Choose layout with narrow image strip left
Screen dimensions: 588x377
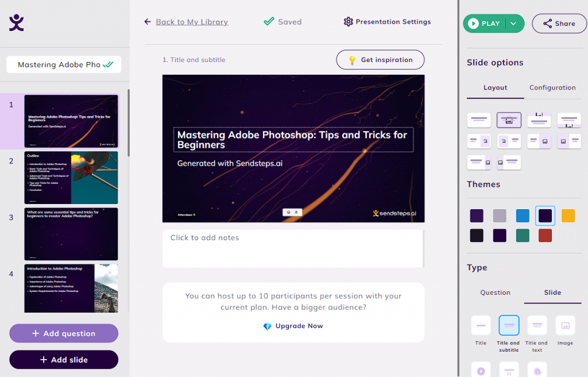click(x=509, y=162)
